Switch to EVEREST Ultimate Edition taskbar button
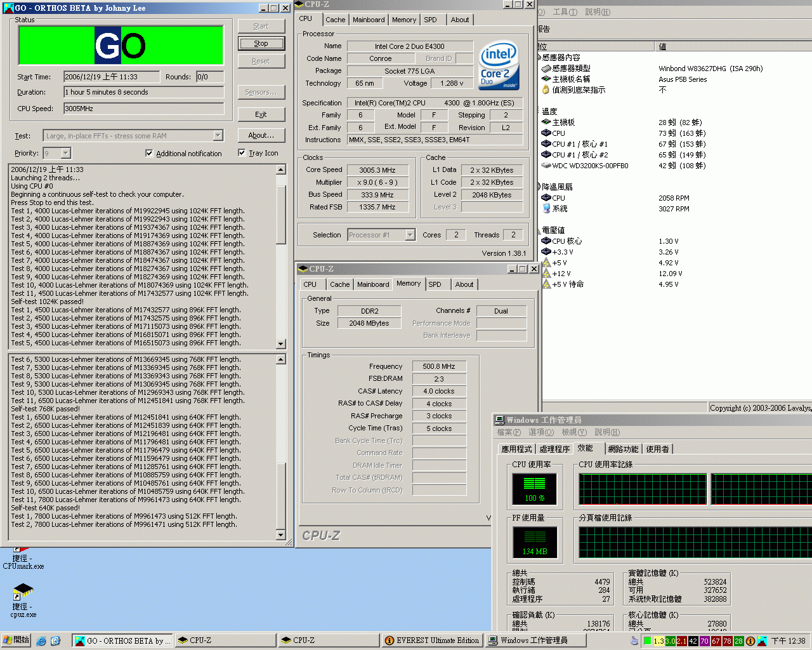Viewport: 812px width, 650px height. (432, 640)
